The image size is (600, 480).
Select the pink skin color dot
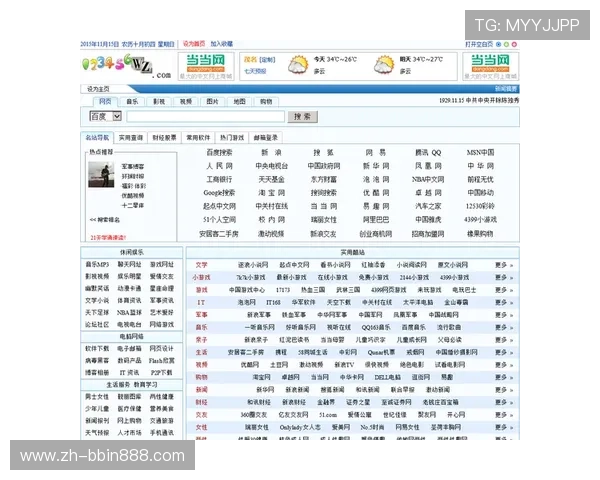[514, 44]
